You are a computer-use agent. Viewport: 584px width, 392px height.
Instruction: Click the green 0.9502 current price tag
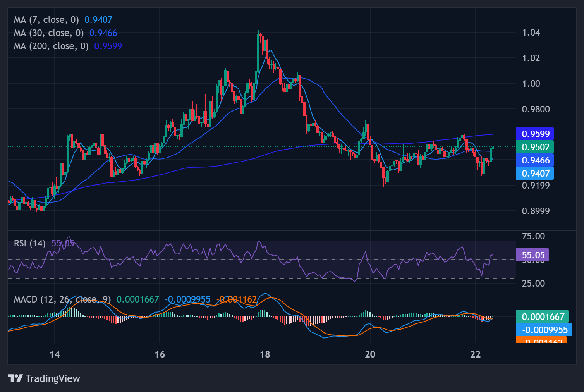click(535, 147)
